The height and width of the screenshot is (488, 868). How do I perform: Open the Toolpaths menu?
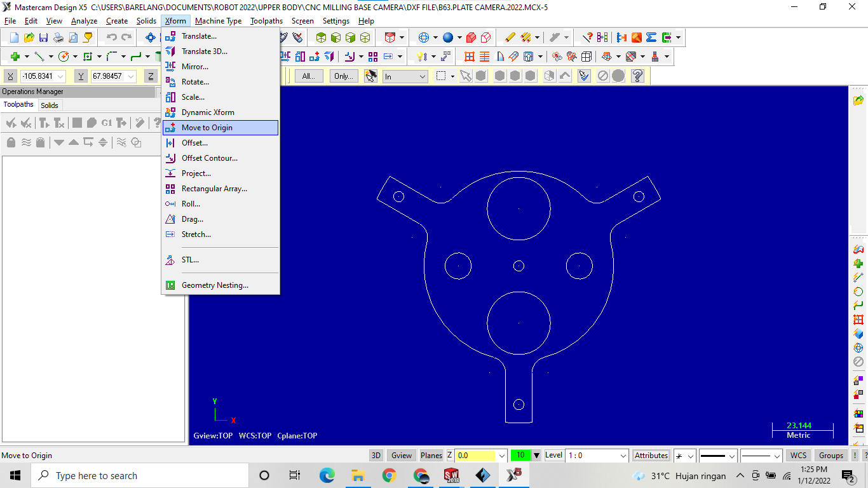click(x=266, y=20)
